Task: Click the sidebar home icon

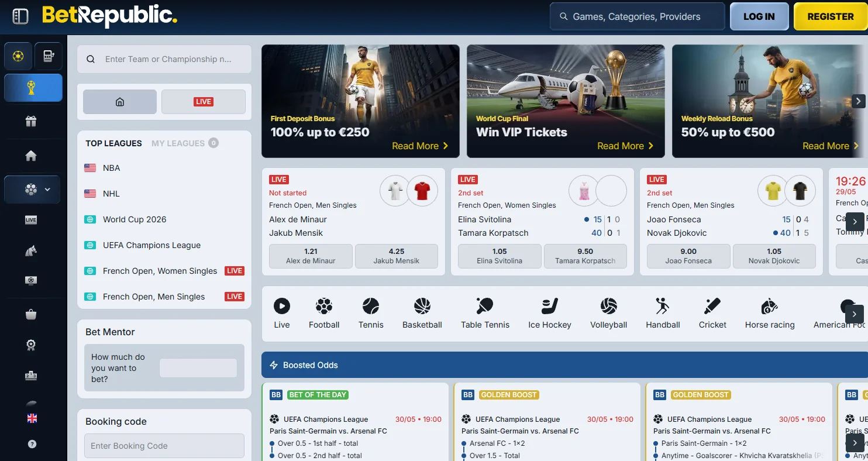Action: pos(31,156)
